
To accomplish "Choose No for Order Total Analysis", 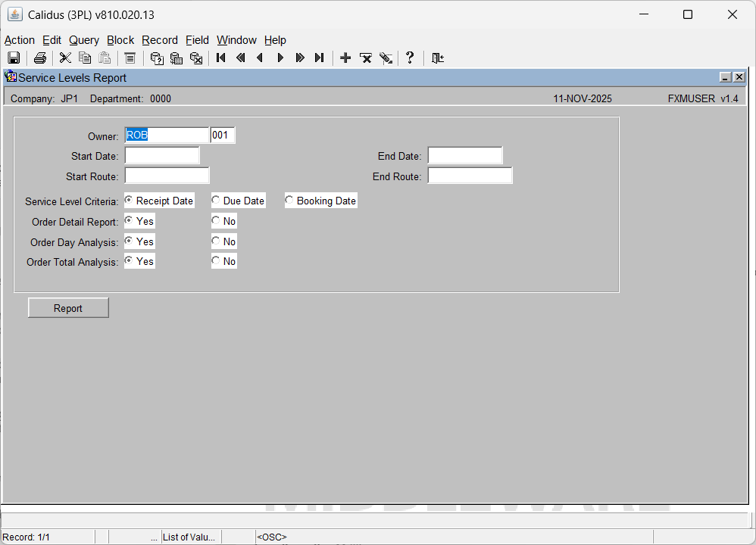I will (x=217, y=261).
